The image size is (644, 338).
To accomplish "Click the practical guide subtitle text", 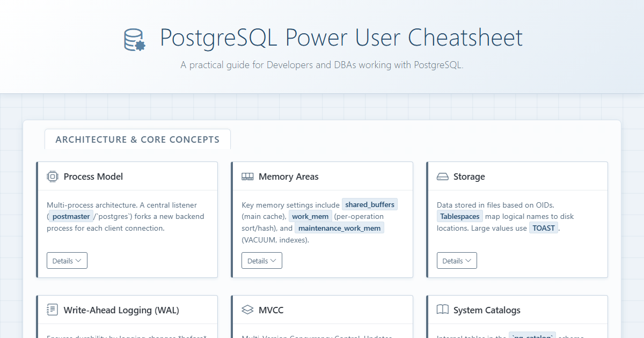I will 322,65.
